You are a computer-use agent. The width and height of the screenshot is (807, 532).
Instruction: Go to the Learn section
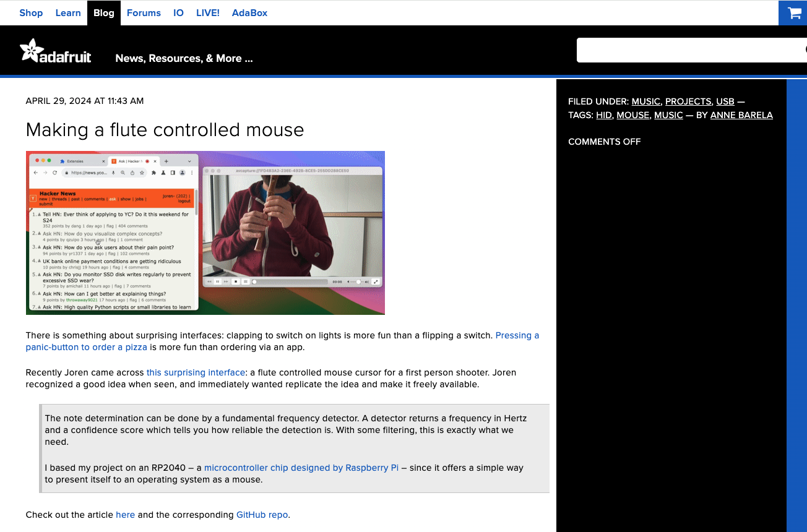click(x=68, y=13)
